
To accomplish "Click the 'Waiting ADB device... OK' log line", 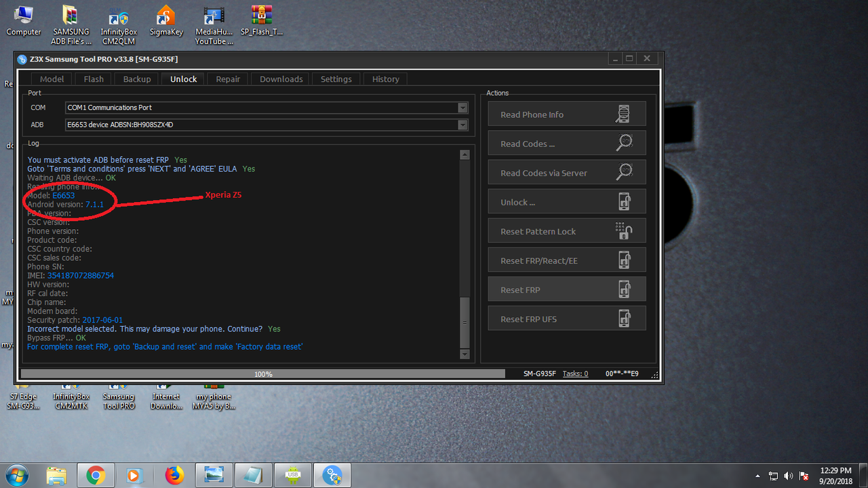I will [72, 178].
